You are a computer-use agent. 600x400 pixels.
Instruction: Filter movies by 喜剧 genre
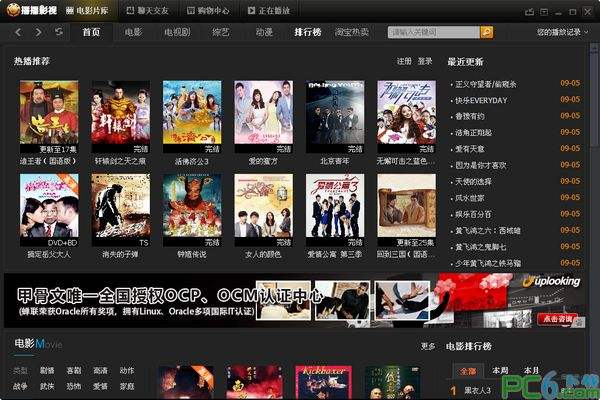(73, 371)
